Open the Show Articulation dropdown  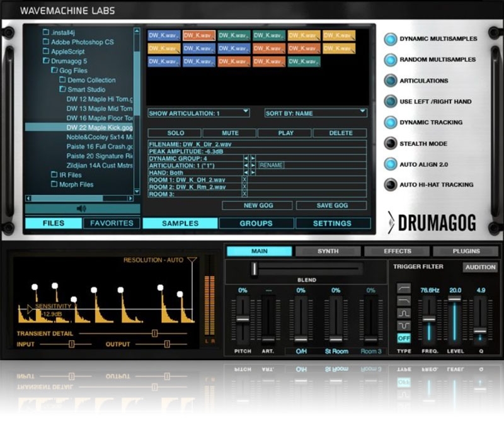coord(198,113)
